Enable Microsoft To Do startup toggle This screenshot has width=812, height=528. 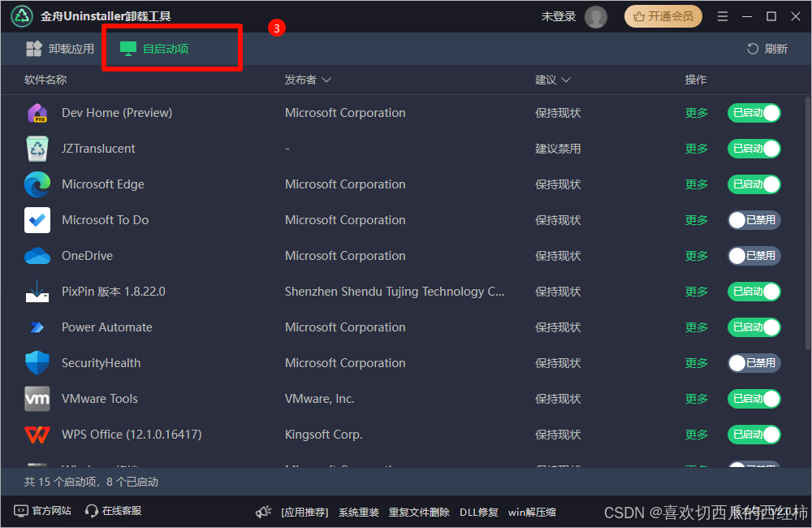[x=754, y=220]
